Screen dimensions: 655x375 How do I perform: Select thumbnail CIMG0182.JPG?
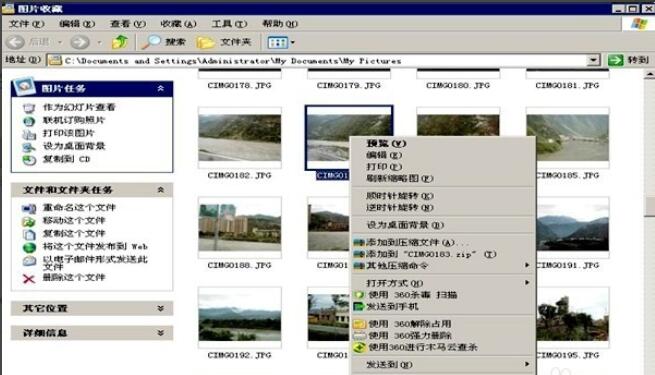[x=240, y=138]
